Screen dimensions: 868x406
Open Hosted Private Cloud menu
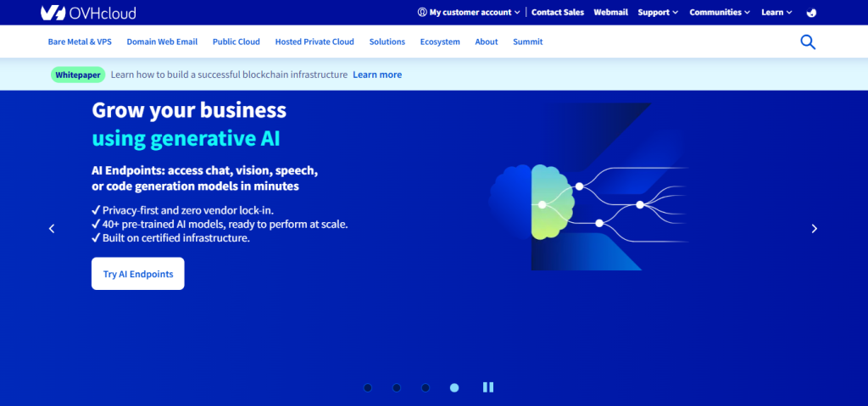click(x=314, y=42)
